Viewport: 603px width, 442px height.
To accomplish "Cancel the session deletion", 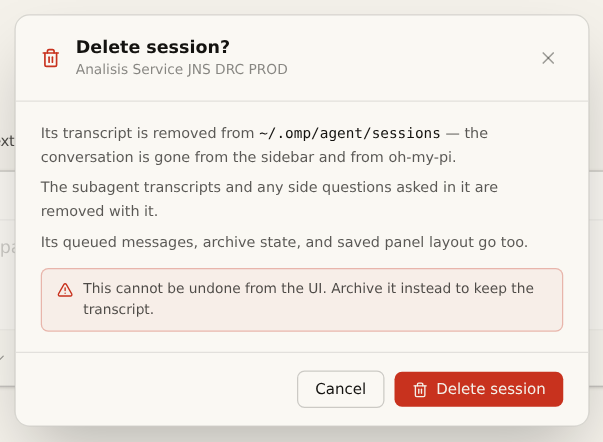I will 340,389.
